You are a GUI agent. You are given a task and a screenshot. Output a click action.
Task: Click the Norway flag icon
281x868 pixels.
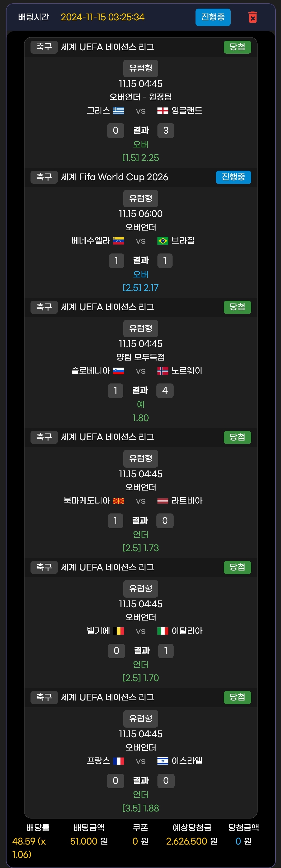pos(163,371)
